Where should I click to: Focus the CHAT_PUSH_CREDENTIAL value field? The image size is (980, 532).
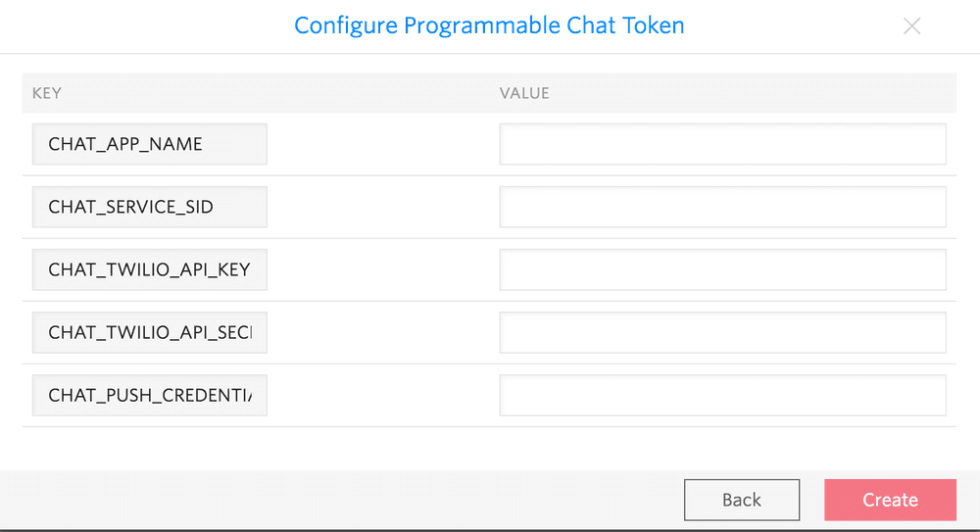pyautogui.click(x=722, y=395)
